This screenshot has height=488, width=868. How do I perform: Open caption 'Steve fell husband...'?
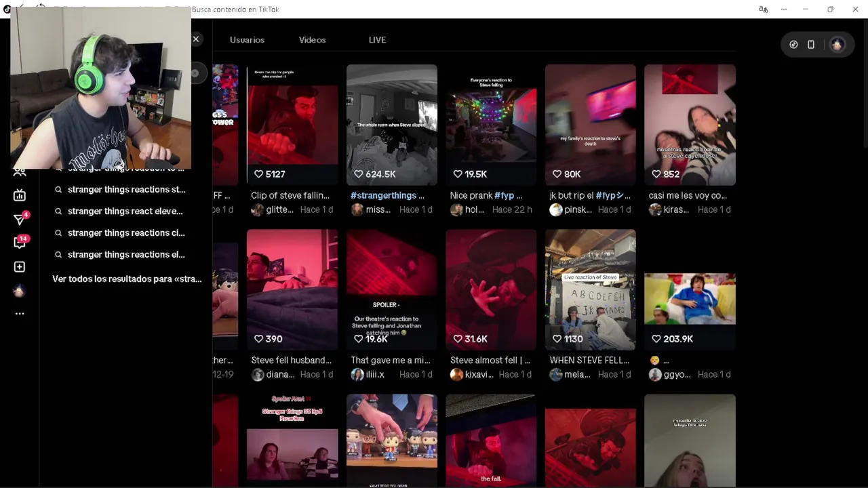292,360
